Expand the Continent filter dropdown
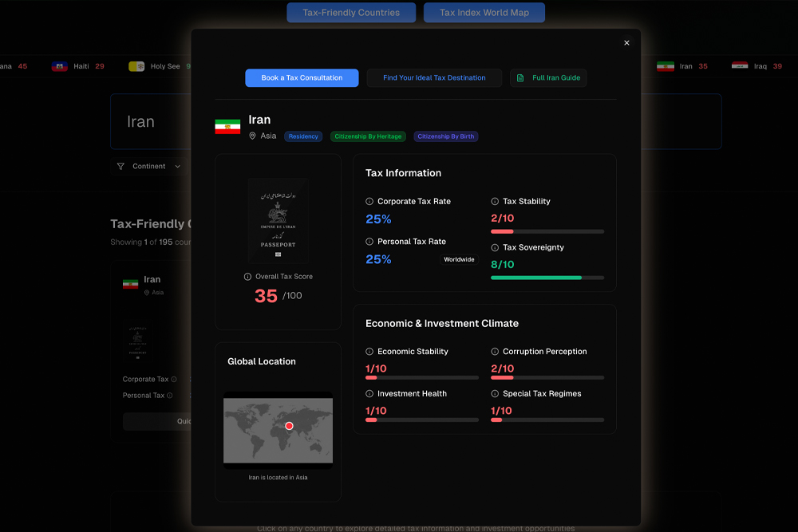The height and width of the screenshot is (532, 798). (x=149, y=167)
